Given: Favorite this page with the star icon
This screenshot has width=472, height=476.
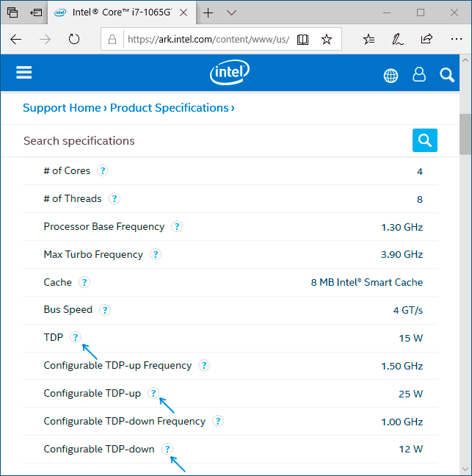Looking at the screenshot, I should 327,39.
